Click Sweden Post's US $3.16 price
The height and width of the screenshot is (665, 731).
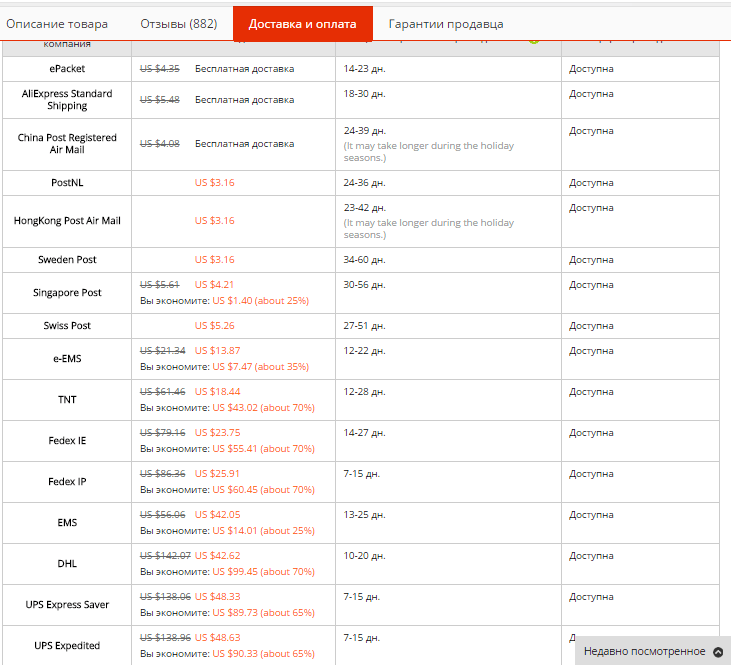(214, 260)
